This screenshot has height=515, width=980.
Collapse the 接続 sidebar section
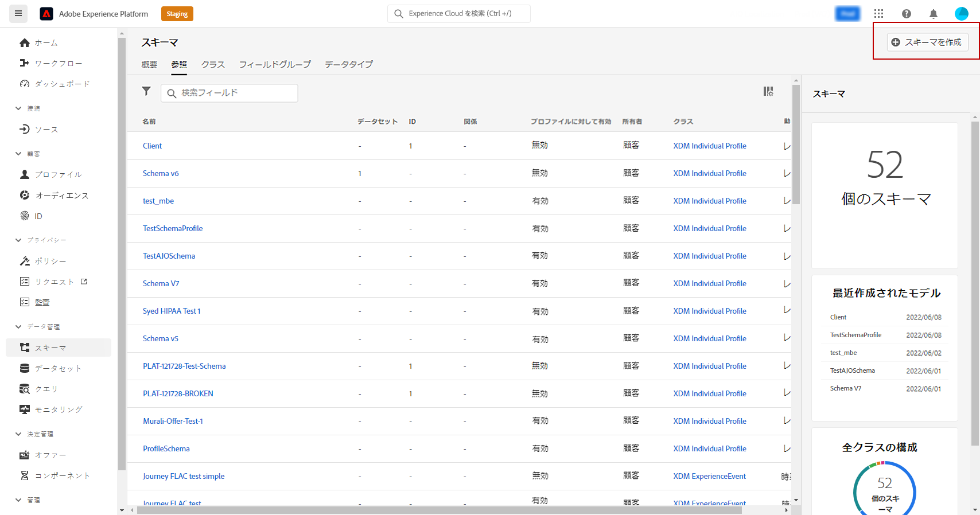[x=18, y=108]
